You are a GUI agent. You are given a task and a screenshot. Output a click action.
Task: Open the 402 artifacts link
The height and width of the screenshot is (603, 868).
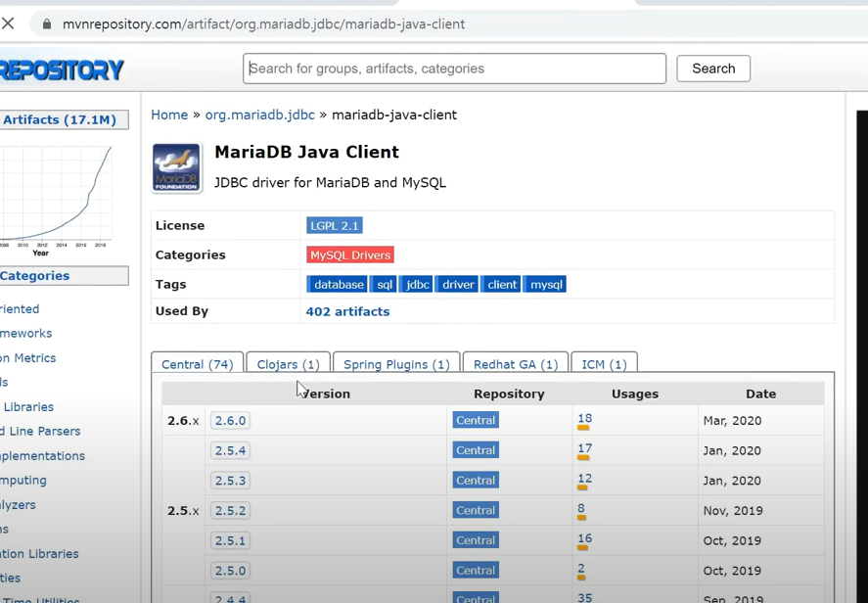347,311
